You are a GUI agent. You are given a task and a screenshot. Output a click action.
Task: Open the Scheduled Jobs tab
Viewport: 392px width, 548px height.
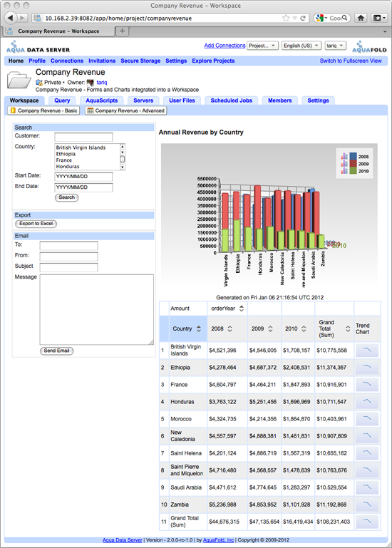tap(231, 100)
